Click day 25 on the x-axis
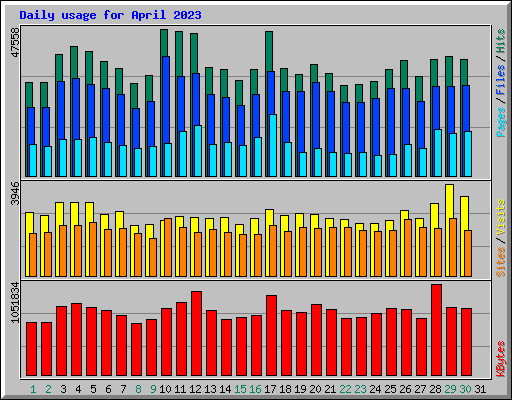 point(390,389)
